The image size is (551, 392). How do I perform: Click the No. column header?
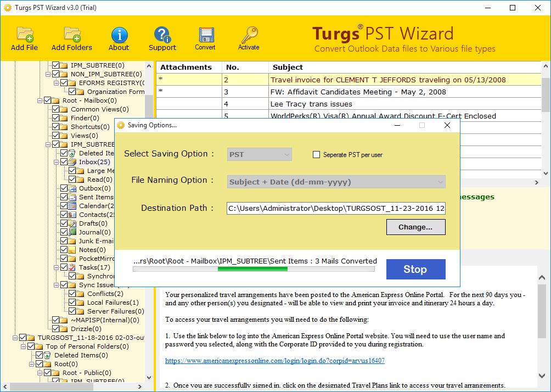tap(245, 67)
